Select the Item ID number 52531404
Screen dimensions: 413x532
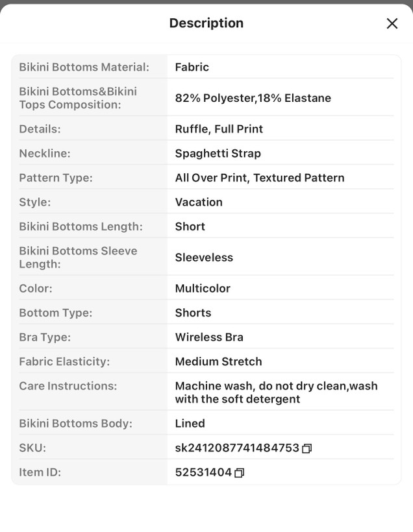(203, 472)
